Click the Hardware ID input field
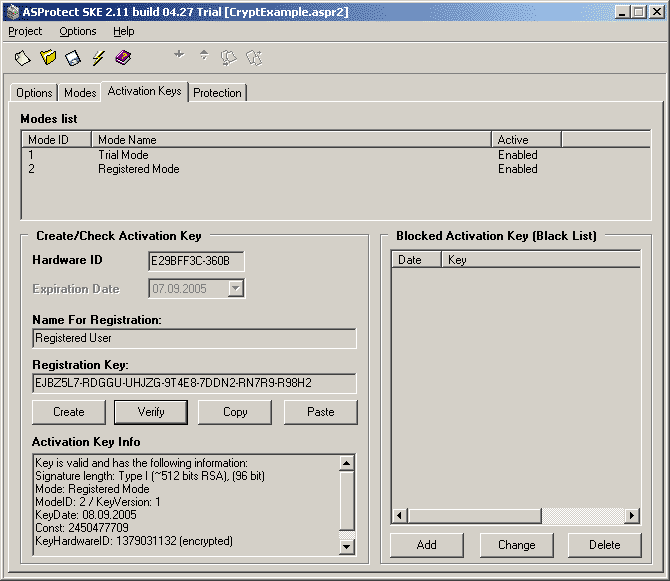670x581 pixels. [197, 261]
